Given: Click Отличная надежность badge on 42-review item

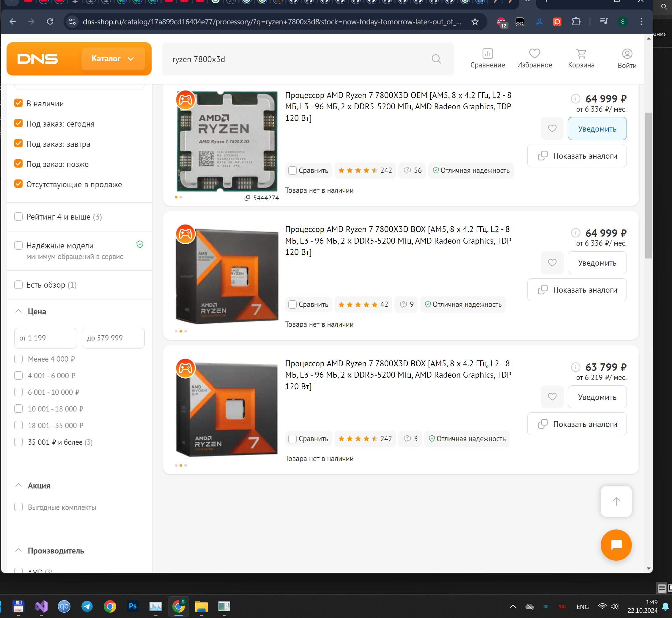Looking at the screenshot, I should click(x=462, y=304).
